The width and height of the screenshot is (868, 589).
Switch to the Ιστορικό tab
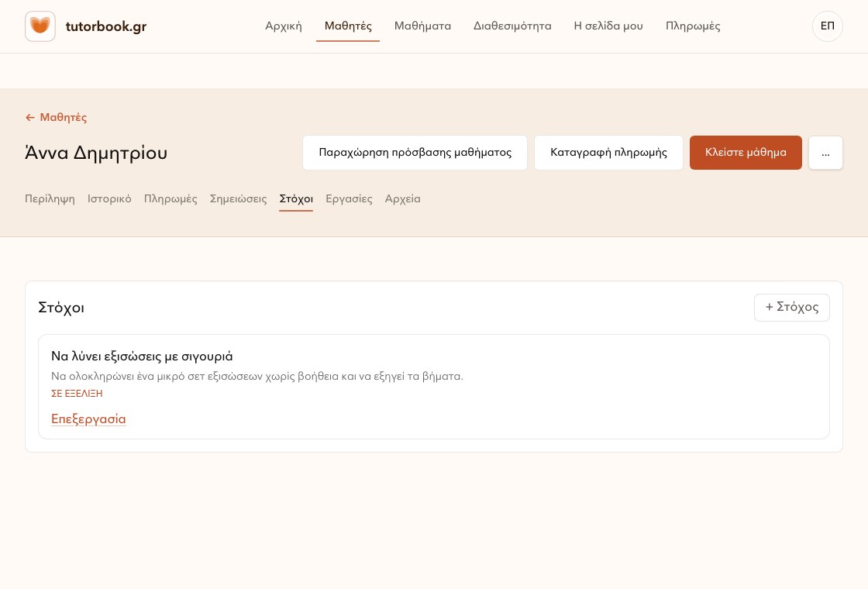click(x=109, y=198)
